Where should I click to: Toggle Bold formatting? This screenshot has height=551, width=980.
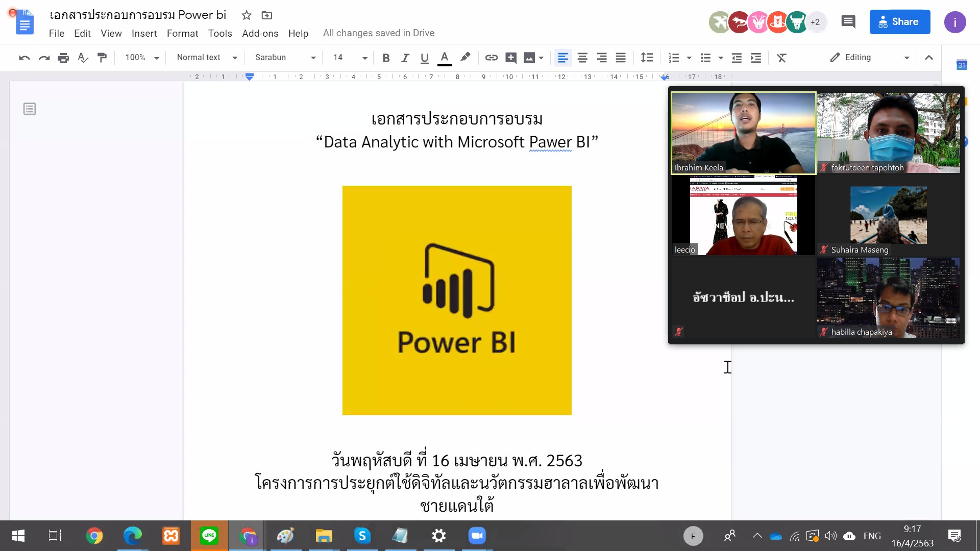(x=386, y=58)
